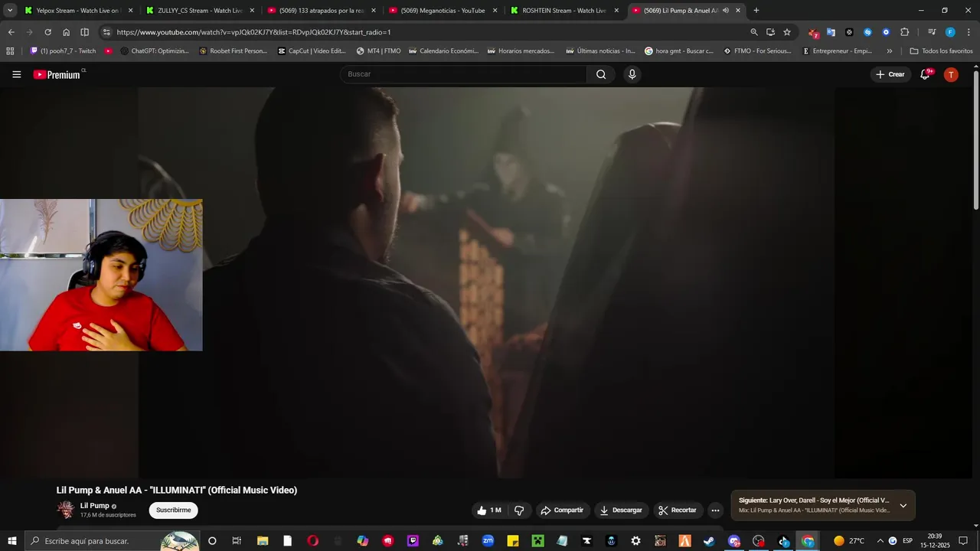Open Lil Pump channel name link
This screenshot has height=551, width=980.
(95, 506)
